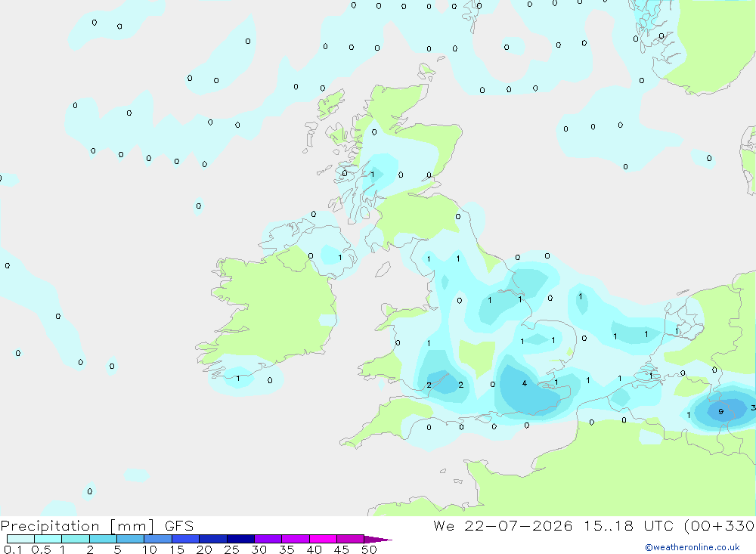Select the "(00+330" forecast offset text
Image resolution: width=756 pixels, height=554 pixels.
coord(720,525)
